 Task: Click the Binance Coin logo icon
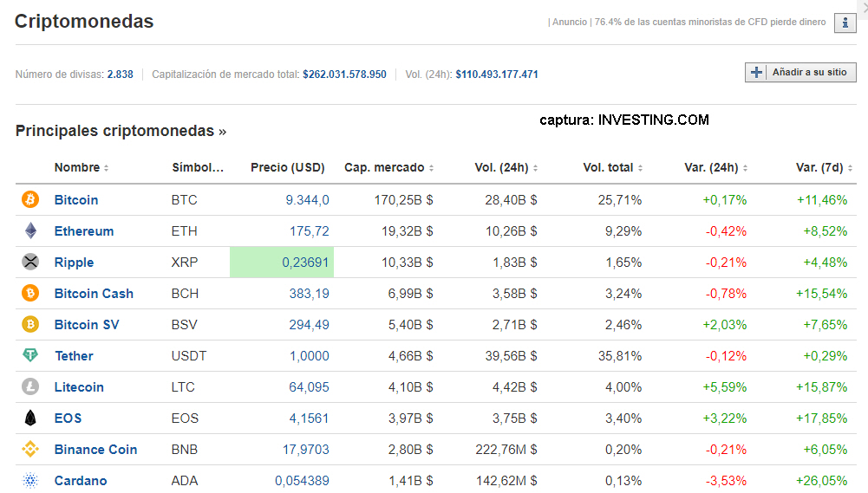pos(30,450)
